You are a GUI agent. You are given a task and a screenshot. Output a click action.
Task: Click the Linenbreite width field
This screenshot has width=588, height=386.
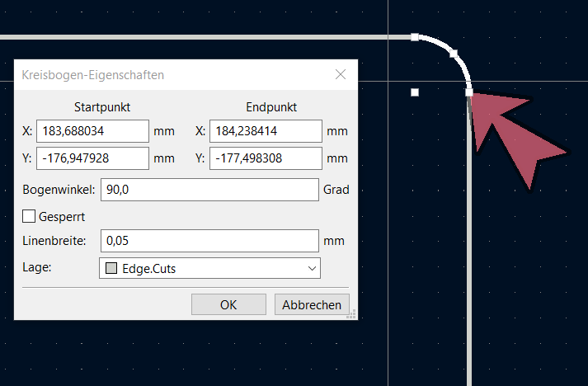click(209, 241)
